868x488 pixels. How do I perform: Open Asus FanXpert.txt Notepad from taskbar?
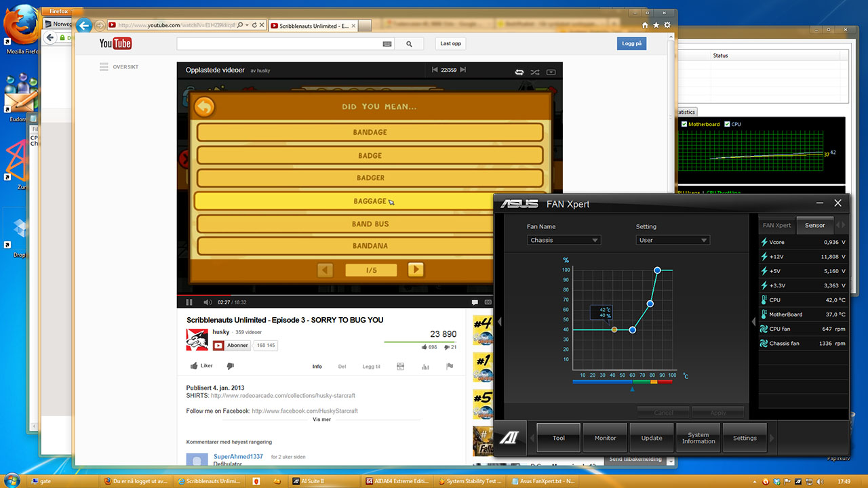point(542,481)
